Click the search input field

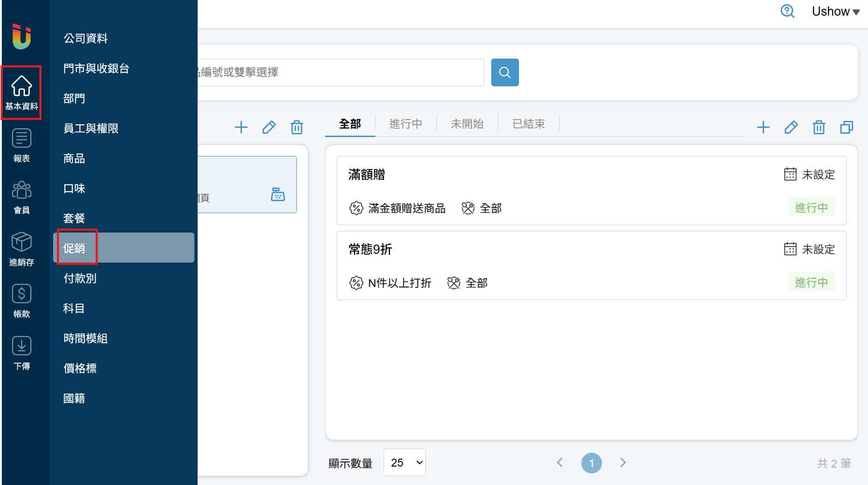click(x=341, y=72)
